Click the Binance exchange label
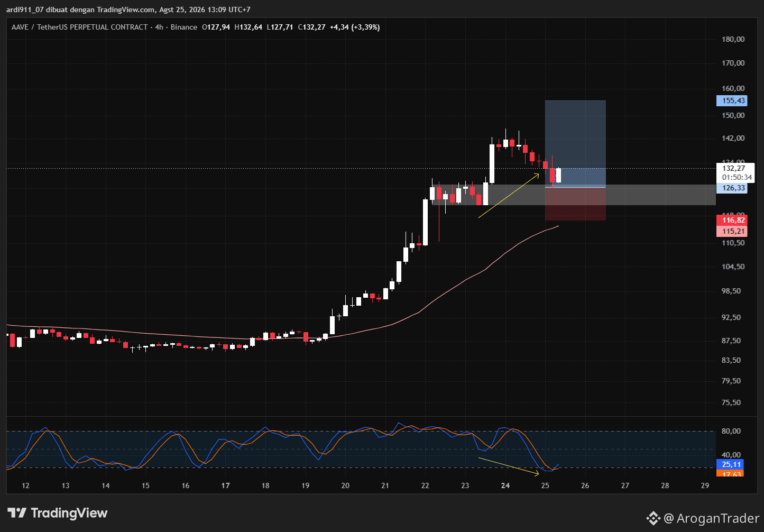The image size is (764, 532). (x=184, y=27)
